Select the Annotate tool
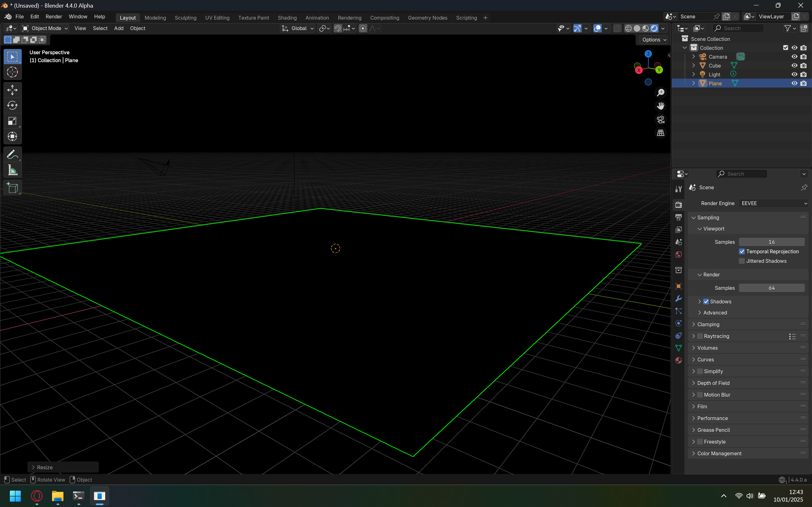The width and height of the screenshot is (812, 507). coord(12,155)
